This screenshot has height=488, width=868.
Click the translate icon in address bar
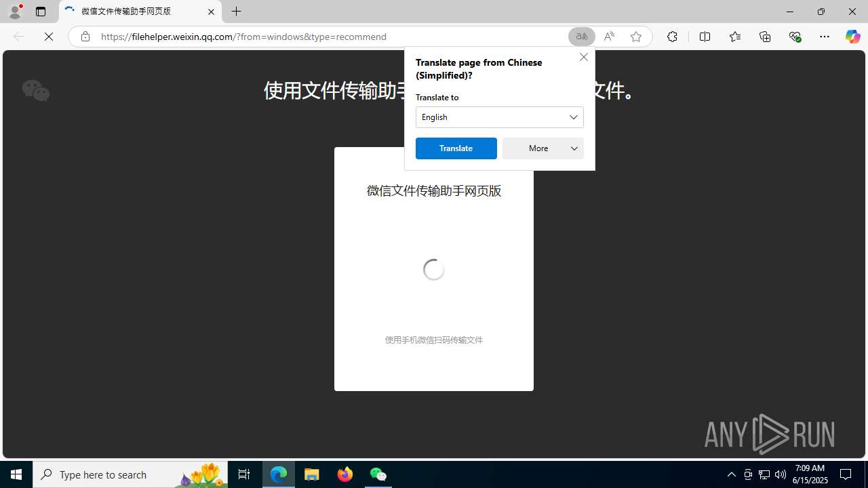pos(582,37)
